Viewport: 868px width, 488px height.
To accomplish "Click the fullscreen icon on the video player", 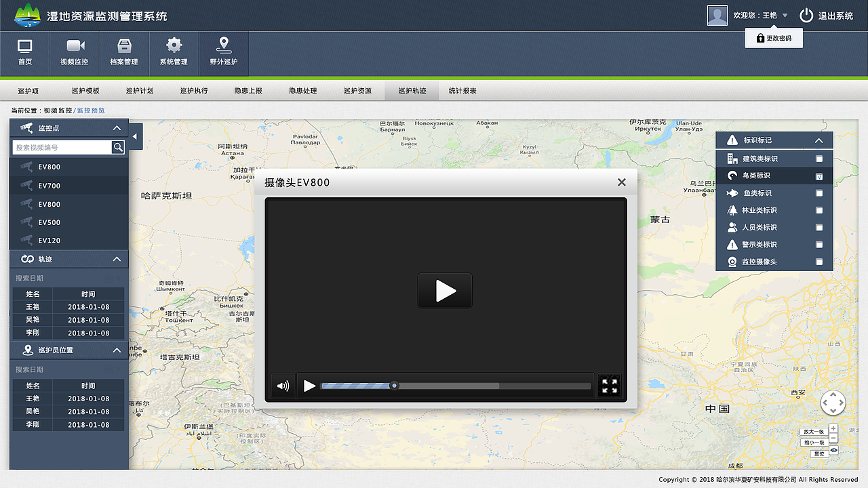I will pos(609,384).
